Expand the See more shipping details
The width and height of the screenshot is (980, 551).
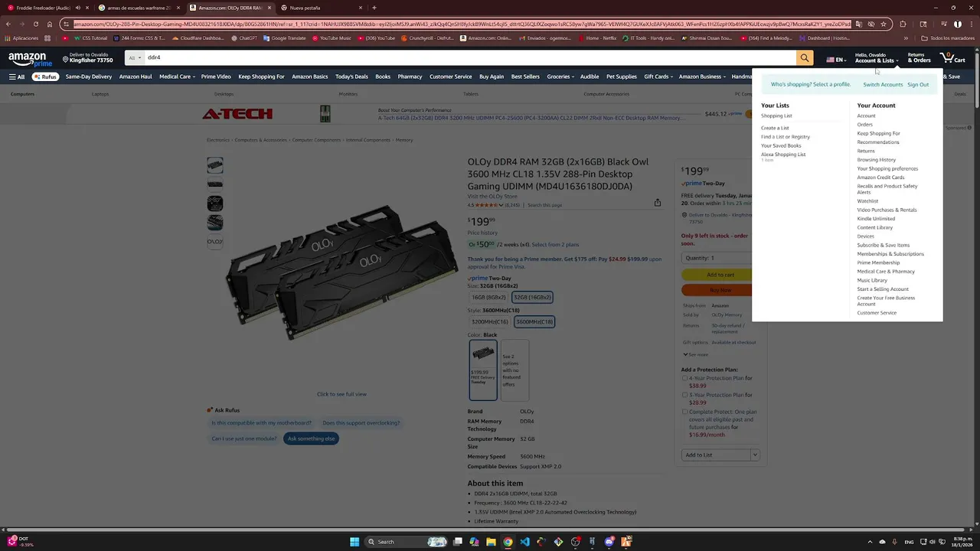(695, 354)
